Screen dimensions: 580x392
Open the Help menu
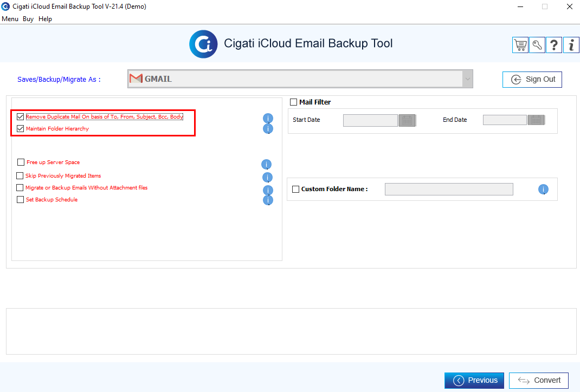tap(45, 19)
